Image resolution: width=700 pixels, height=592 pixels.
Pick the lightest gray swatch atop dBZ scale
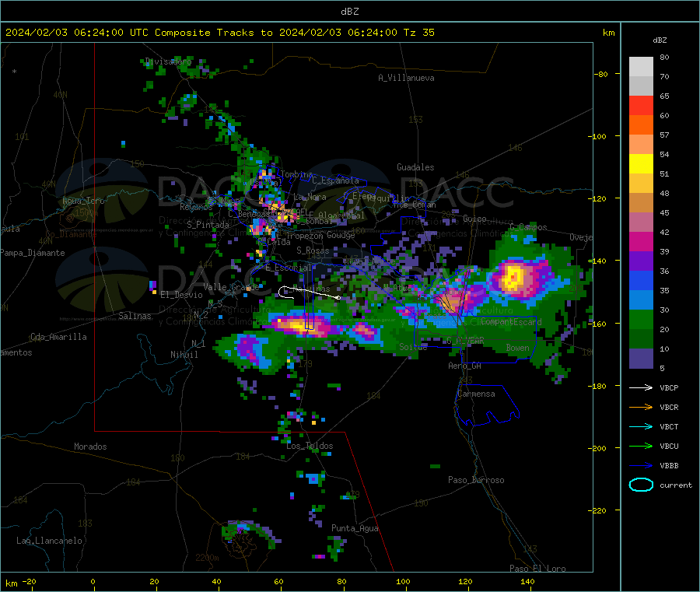point(641,67)
